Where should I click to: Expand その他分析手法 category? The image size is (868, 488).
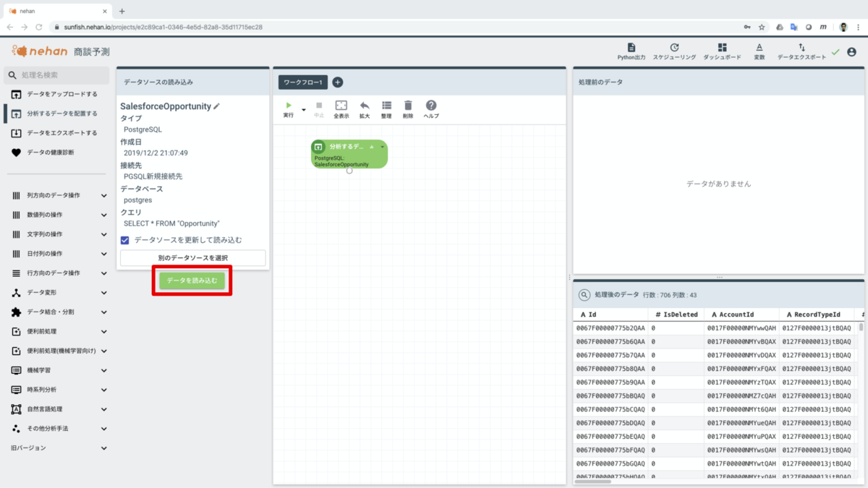click(58, 429)
